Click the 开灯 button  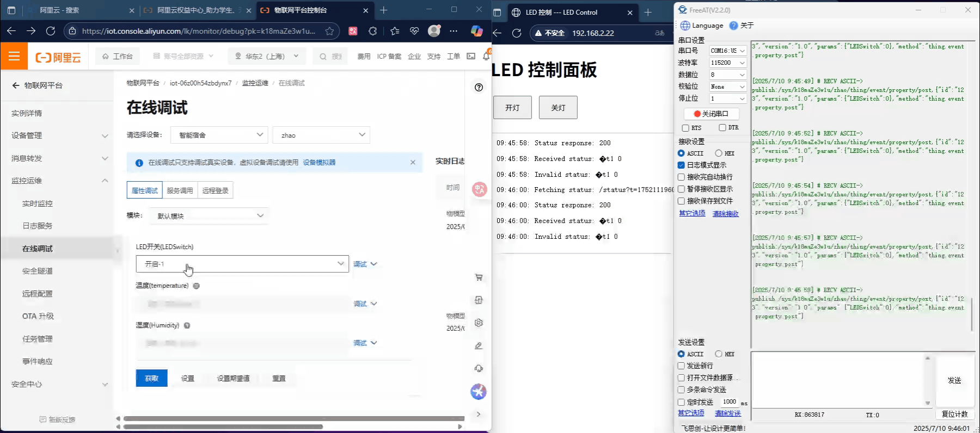pos(512,108)
